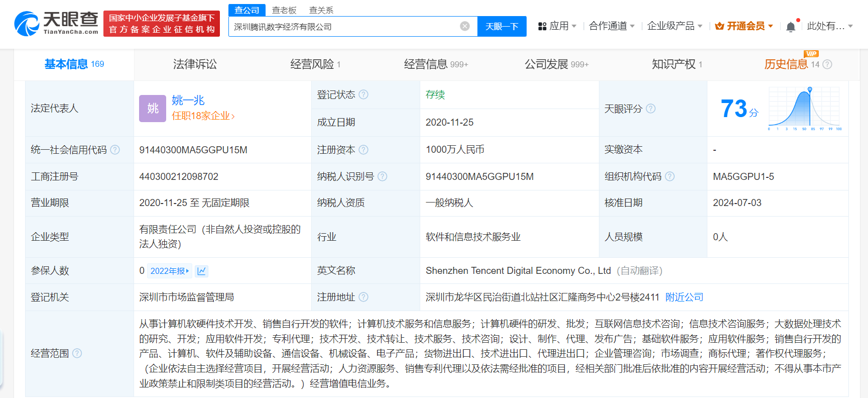Open legal representative 姚一兆's profile
Image resolution: width=868 pixels, height=398 pixels.
(x=188, y=100)
